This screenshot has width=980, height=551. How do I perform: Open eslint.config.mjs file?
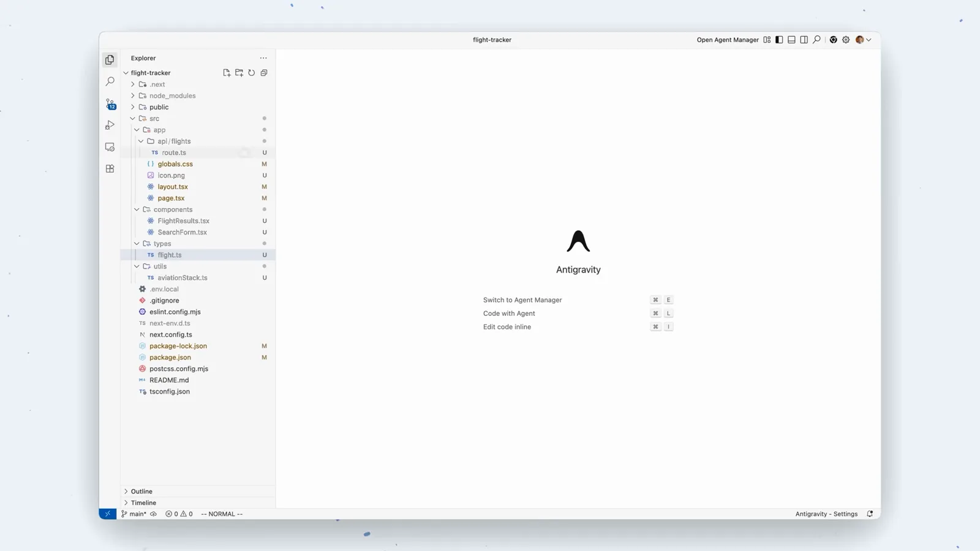coord(198,312)
